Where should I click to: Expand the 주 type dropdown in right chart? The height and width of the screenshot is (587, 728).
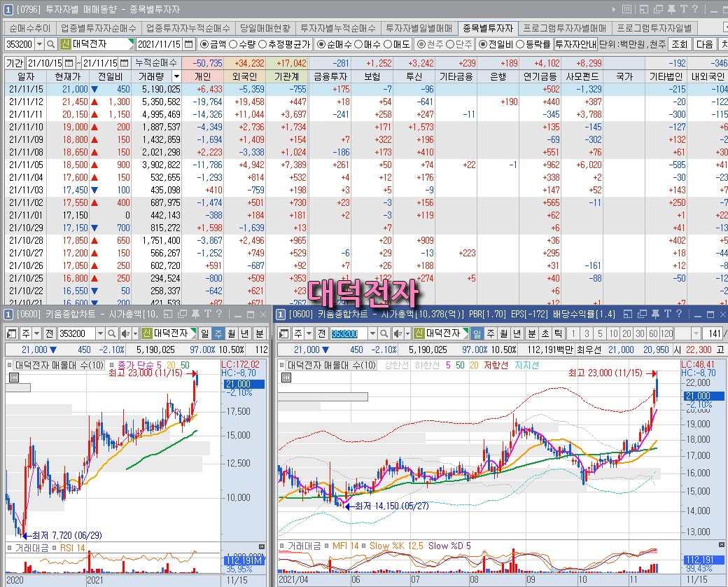tap(309, 333)
